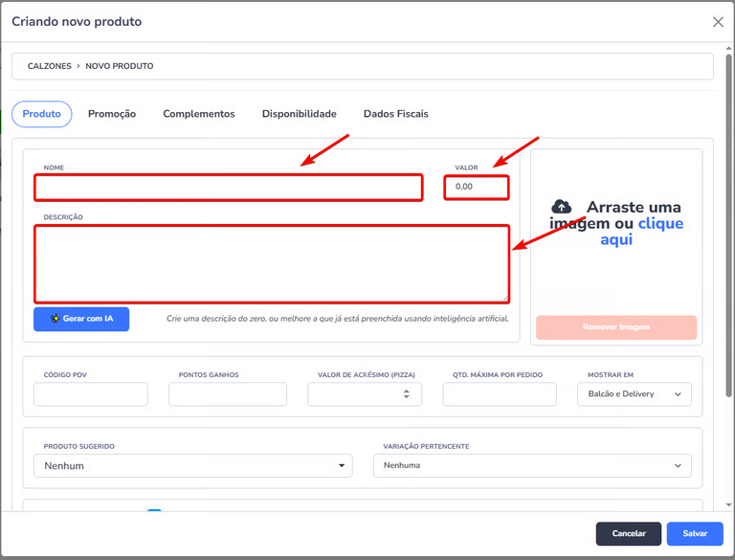Close the Criando novo produto dialog
This screenshot has height=560, width=735.
click(x=718, y=22)
